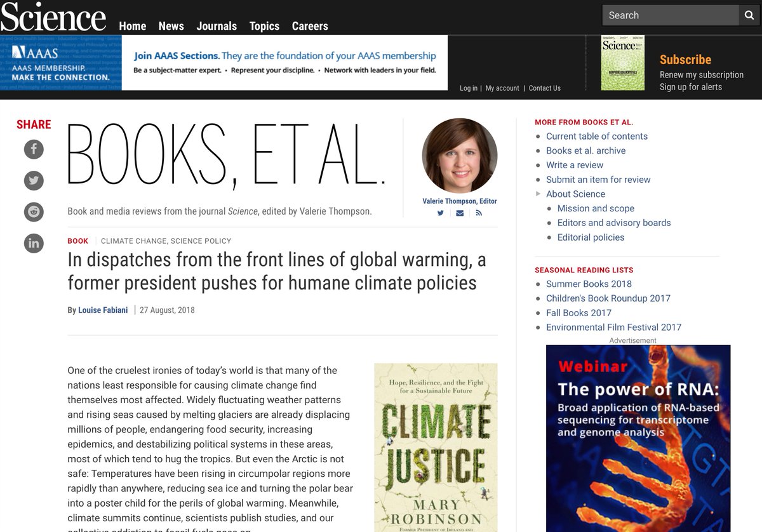Open the Home menu
Image resolution: width=762 pixels, height=532 pixels.
click(133, 26)
